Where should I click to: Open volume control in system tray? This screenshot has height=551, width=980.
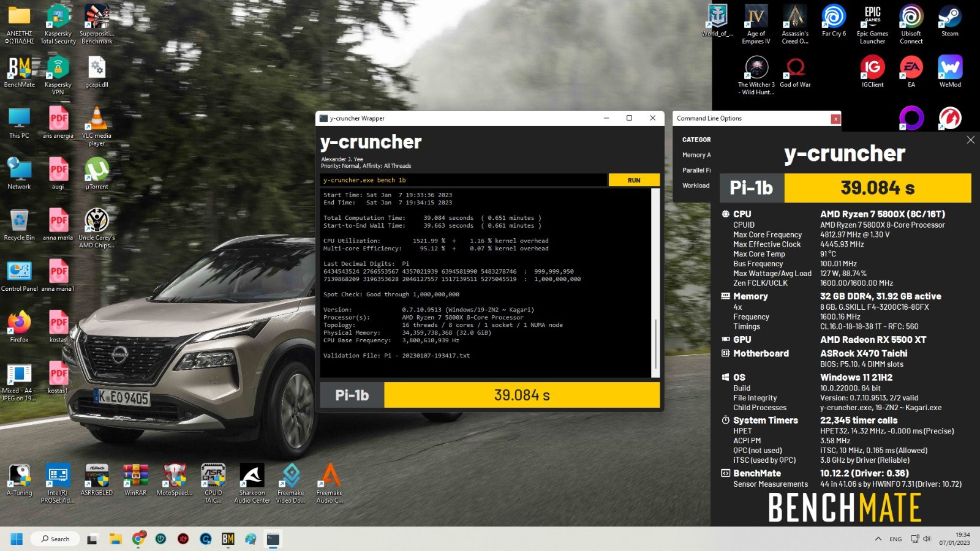pos(927,539)
